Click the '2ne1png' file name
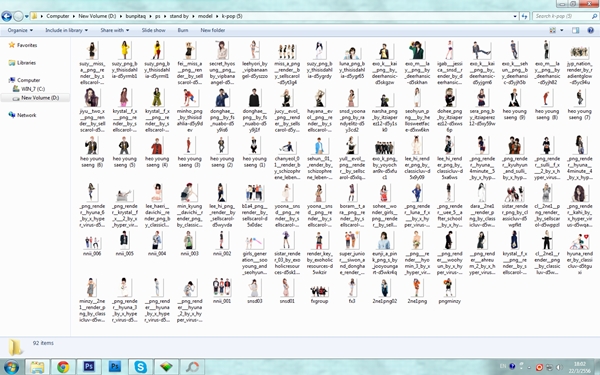The height and width of the screenshot is (375, 600). click(x=417, y=301)
